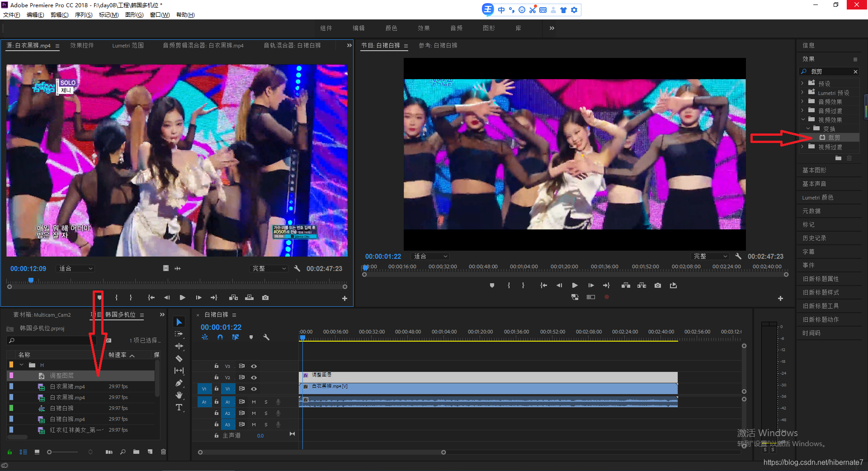Clear the effects search field
The height and width of the screenshot is (471, 868).
pyautogui.click(x=855, y=71)
